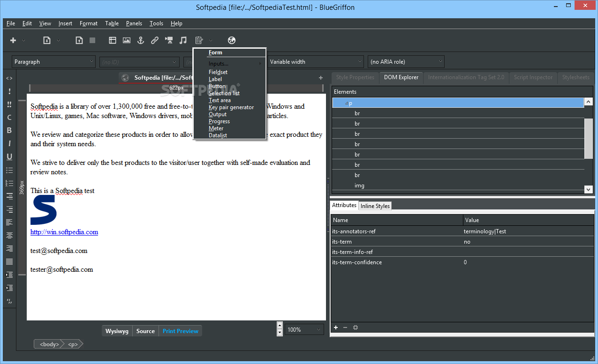Open the Insert menu

pyautogui.click(x=65, y=23)
